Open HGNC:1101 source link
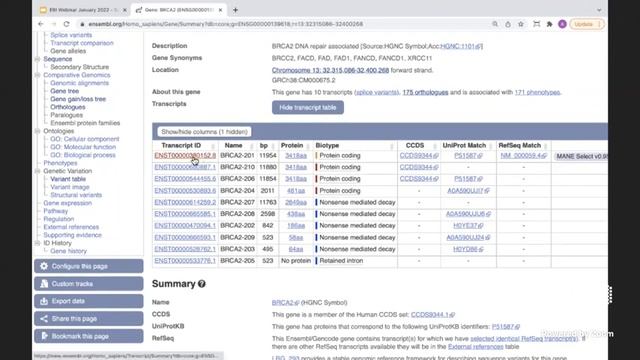The width and height of the screenshot is (640, 360). [460, 46]
